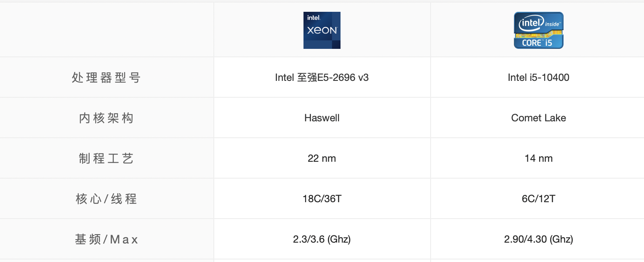This screenshot has height=262, width=644.
Task: Select the Intel 至强E5-2696 v3 model text
Action: 322,78
